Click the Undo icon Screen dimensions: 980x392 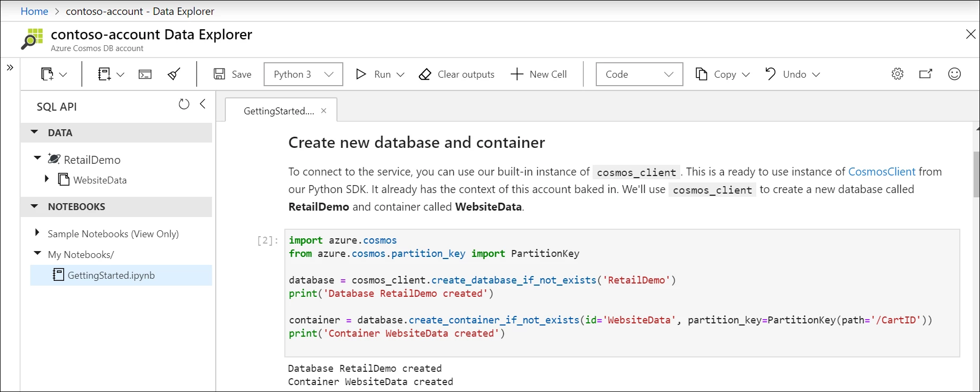coord(770,74)
